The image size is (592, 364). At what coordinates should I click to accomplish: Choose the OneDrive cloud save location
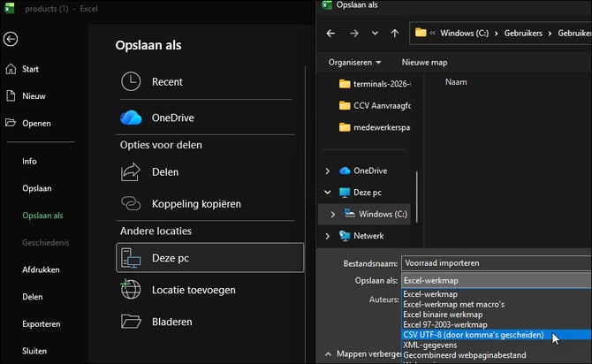point(131,118)
